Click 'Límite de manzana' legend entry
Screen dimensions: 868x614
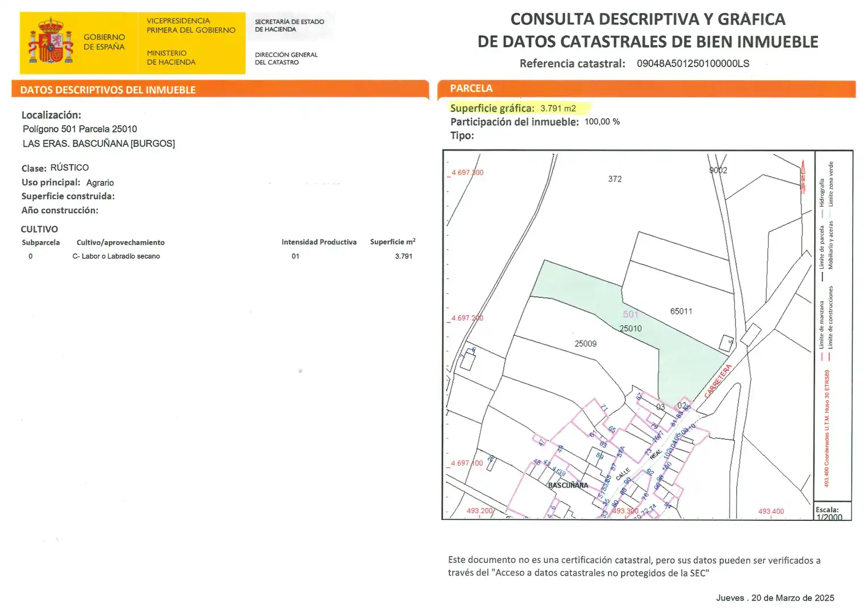coord(821,330)
